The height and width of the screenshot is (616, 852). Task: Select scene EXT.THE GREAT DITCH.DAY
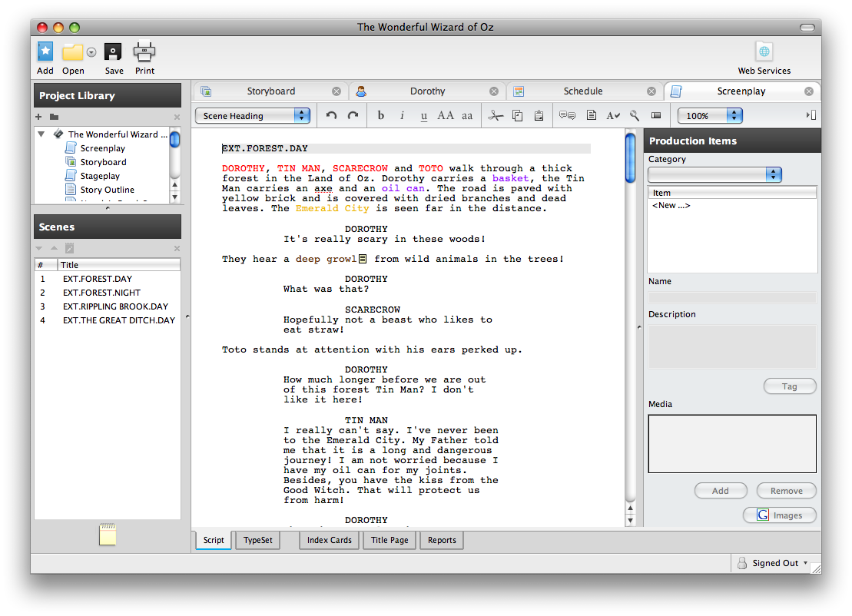click(108, 320)
